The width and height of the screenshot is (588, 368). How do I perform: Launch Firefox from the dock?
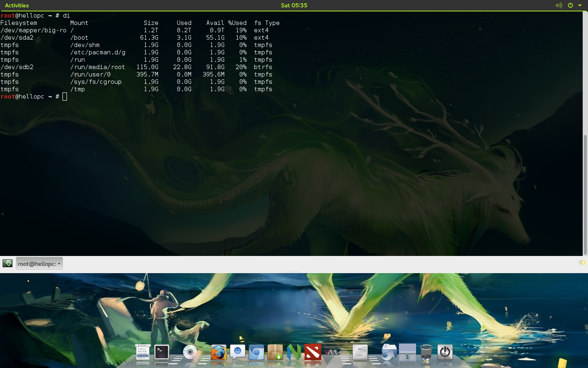(218, 352)
